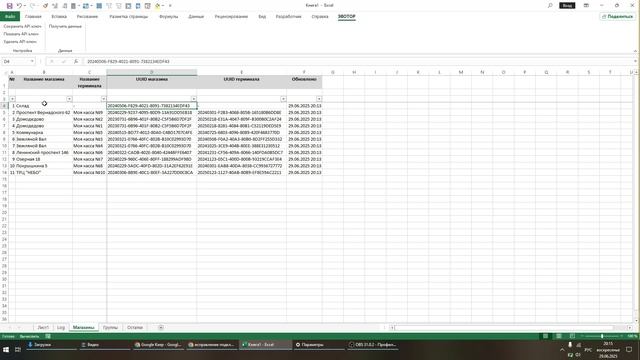Click the formula bar input field
This screenshot has height=360, width=640.
(358, 61)
